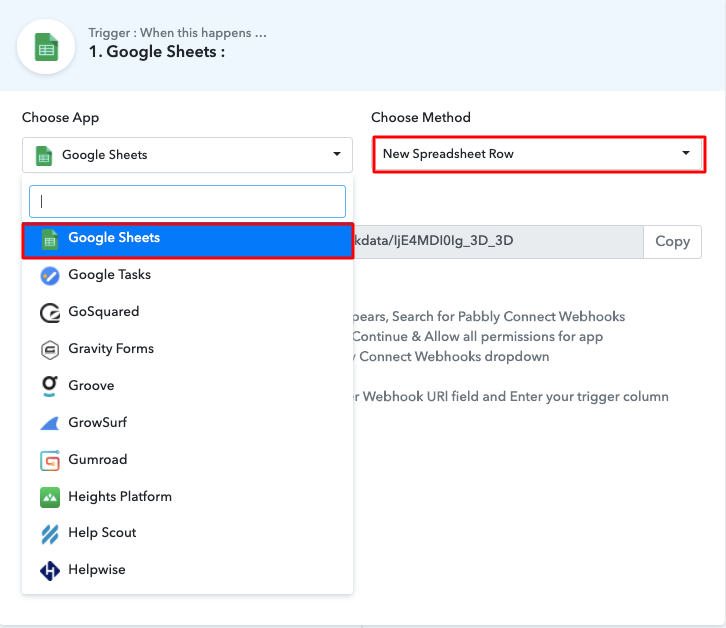Choose Google Tasks from the app list
726x628 pixels.
(188, 275)
